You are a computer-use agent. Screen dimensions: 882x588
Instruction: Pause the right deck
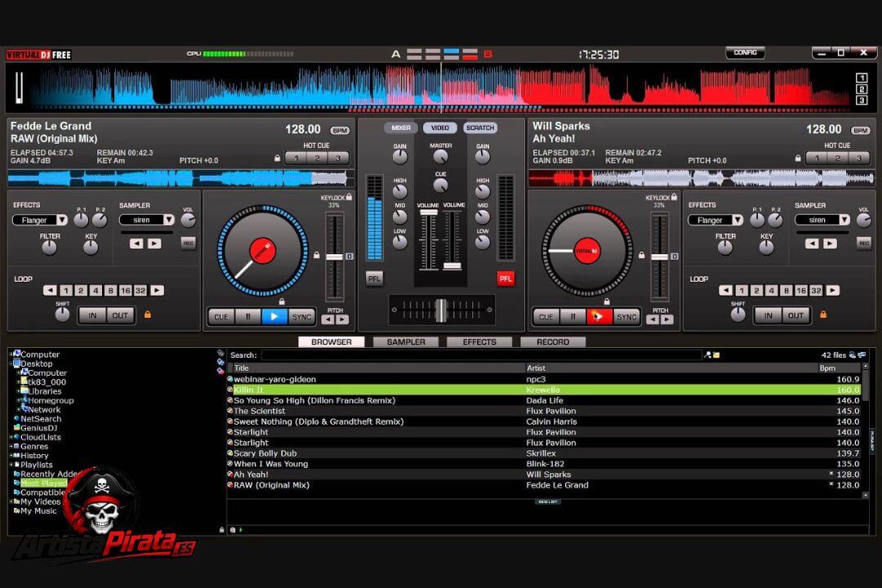coord(572,317)
